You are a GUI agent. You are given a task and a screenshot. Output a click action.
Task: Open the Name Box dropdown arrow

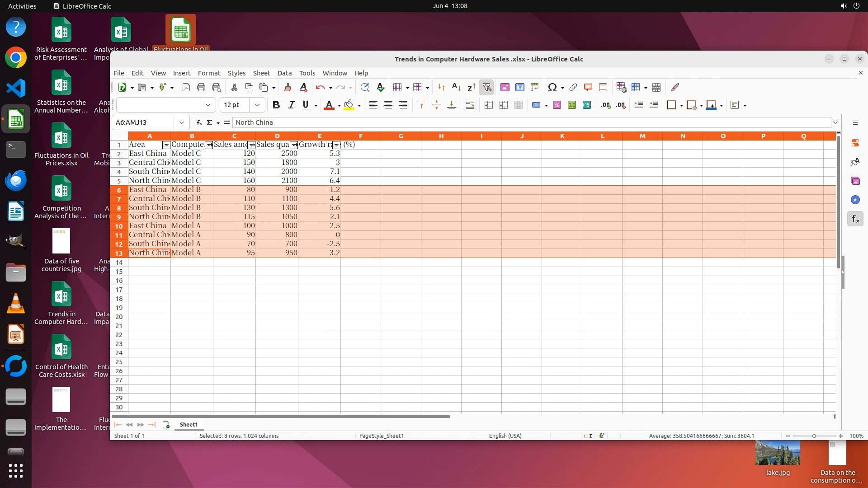(181, 122)
